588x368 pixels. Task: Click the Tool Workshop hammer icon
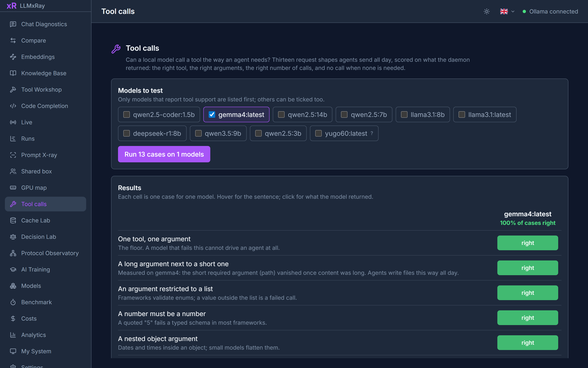click(13, 90)
